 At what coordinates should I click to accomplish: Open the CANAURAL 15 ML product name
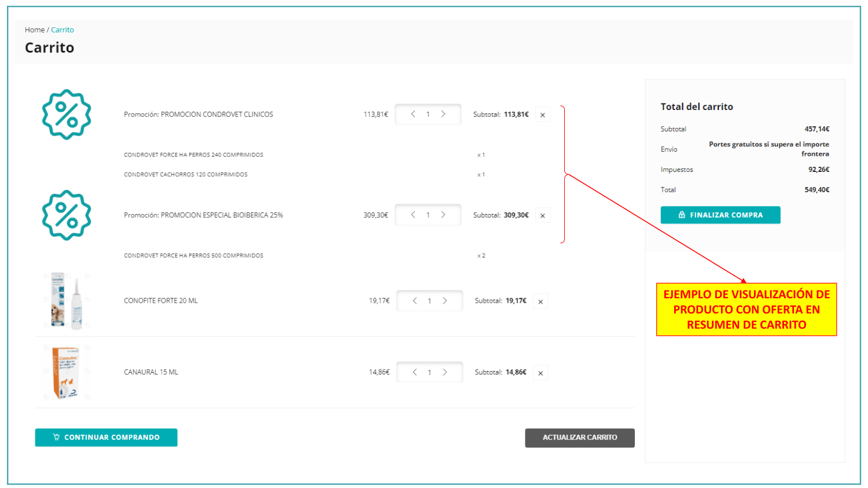tap(151, 372)
